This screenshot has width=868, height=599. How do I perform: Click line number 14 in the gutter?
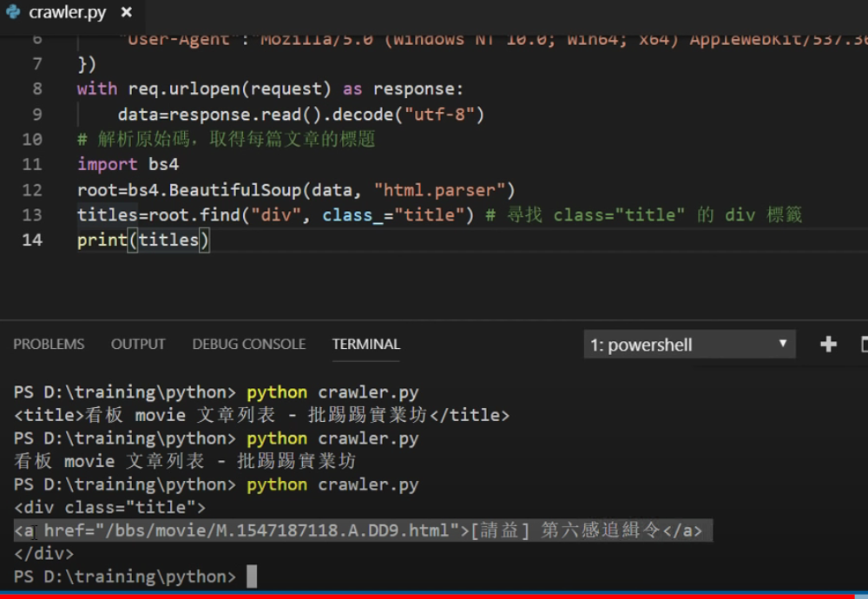pyautogui.click(x=32, y=240)
